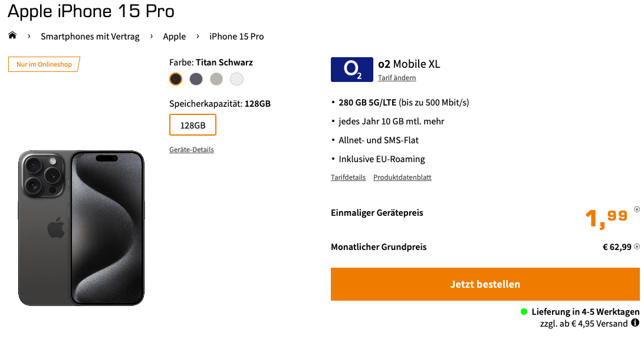Screen dimensions: 644x339
Task: Click Tarif ändern link
Action: 397,78
